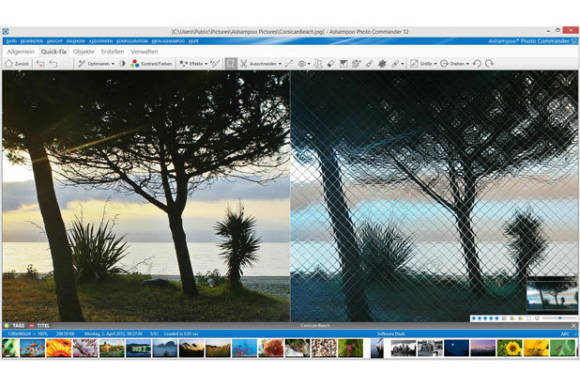This screenshot has width=580, height=388.
Task: Select the clone stamp tool icon
Action: tap(318, 64)
